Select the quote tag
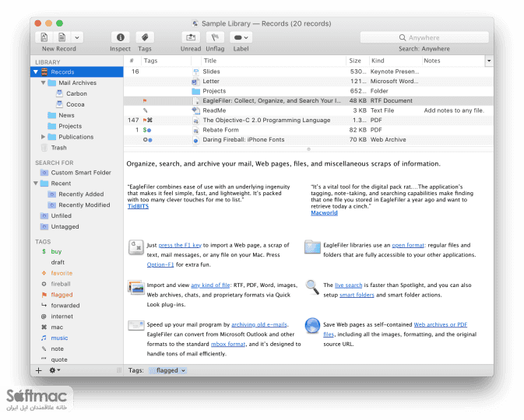524x420 pixels. point(59,359)
